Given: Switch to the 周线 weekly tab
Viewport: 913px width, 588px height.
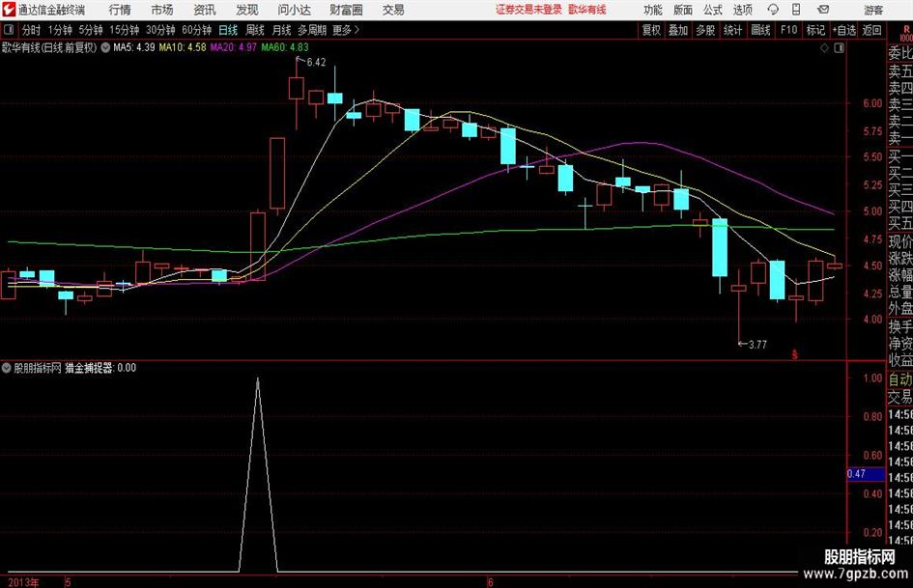Looking at the screenshot, I should [255, 30].
